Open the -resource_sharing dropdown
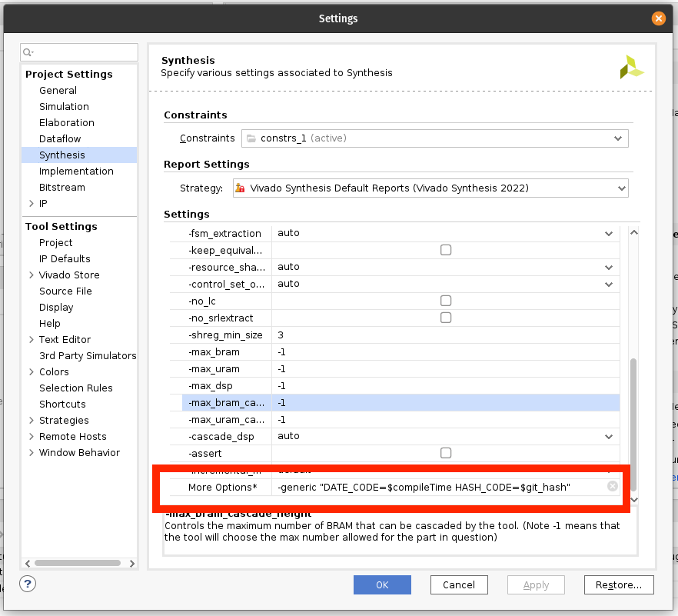This screenshot has height=616, width=678. pyautogui.click(x=609, y=268)
